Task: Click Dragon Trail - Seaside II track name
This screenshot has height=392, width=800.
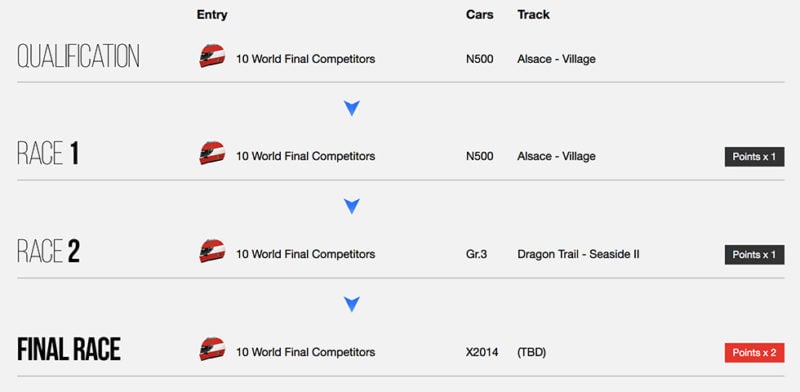Action: [578, 254]
